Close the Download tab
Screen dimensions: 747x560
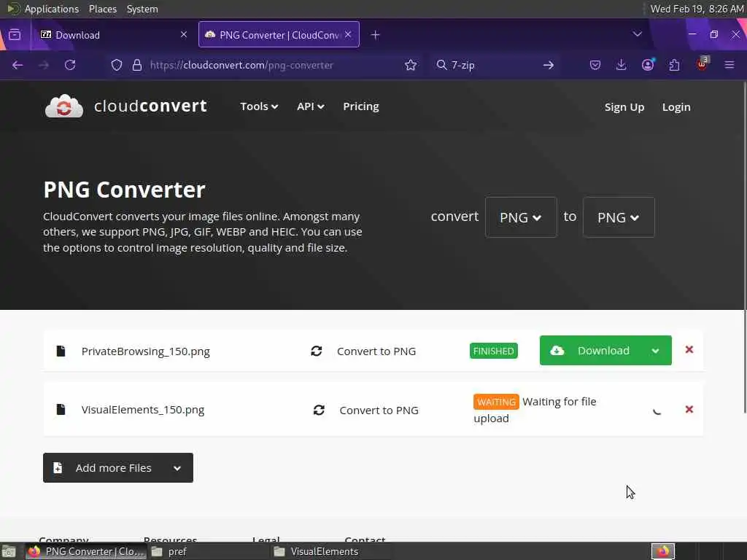[184, 35]
